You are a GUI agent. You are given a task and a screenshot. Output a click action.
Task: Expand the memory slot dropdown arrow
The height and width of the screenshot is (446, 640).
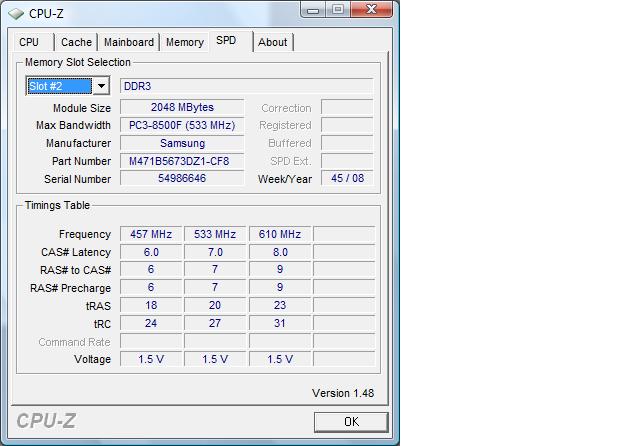coord(101,86)
